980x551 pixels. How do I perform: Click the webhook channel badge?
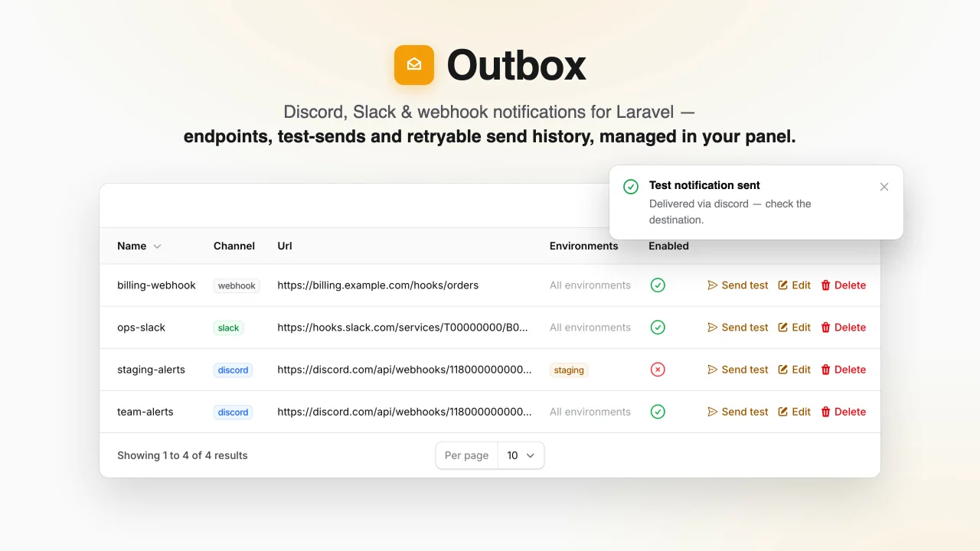coord(237,285)
